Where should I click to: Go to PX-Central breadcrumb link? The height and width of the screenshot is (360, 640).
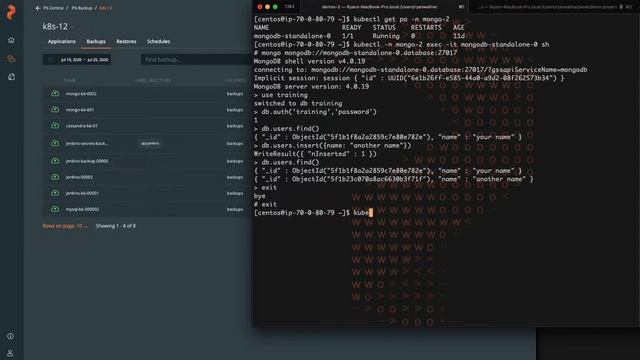53,8
